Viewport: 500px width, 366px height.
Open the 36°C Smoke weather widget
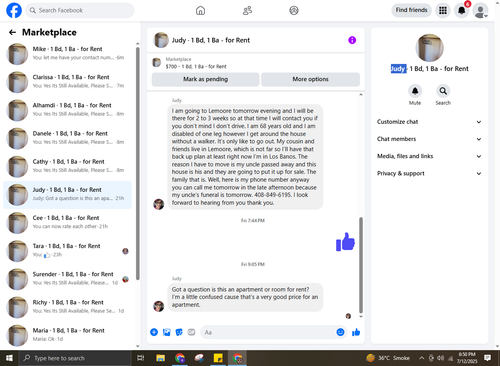coord(388,358)
